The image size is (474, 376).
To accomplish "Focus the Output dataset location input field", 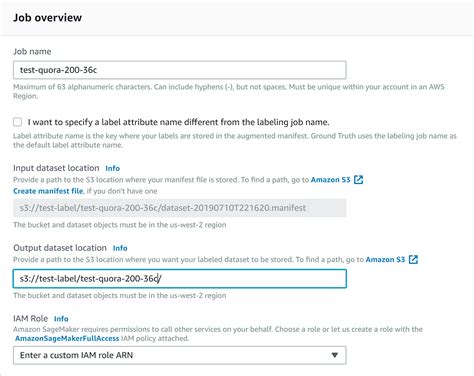I will pyautogui.click(x=180, y=279).
